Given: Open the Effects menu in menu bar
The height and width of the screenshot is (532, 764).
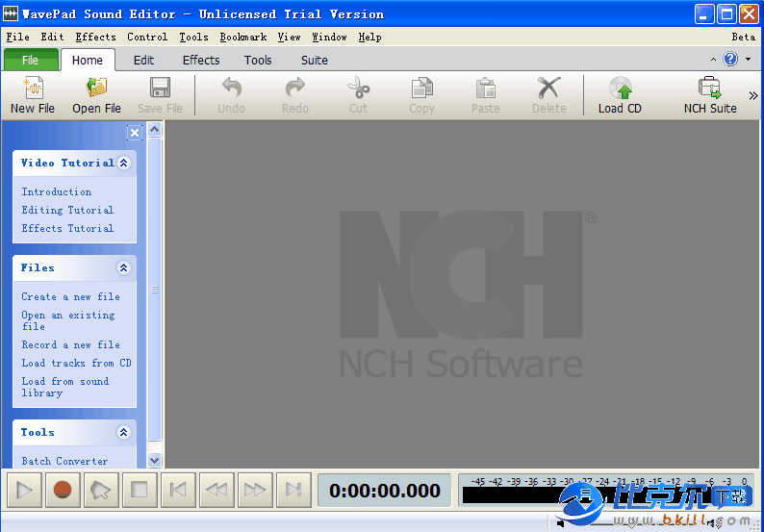Looking at the screenshot, I should [96, 37].
